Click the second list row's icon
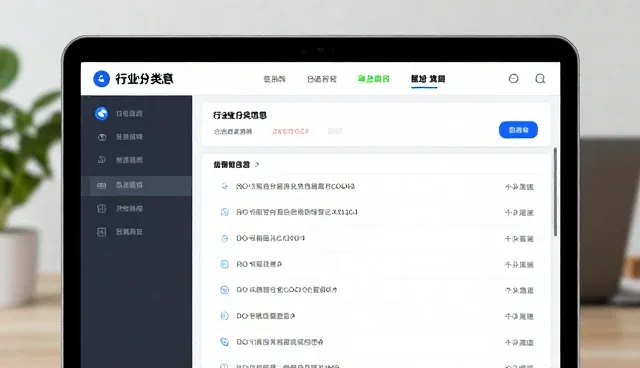Viewport: 640px width, 368px height. [224, 212]
